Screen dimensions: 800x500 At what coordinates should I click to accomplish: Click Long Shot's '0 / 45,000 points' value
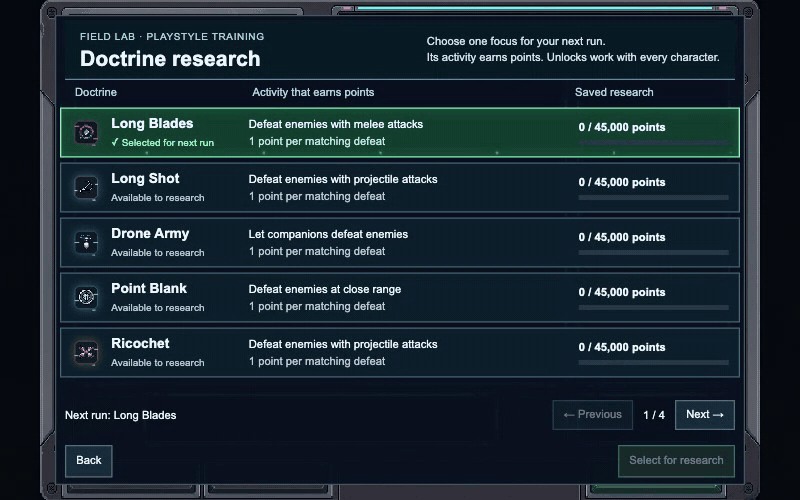tap(622, 183)
